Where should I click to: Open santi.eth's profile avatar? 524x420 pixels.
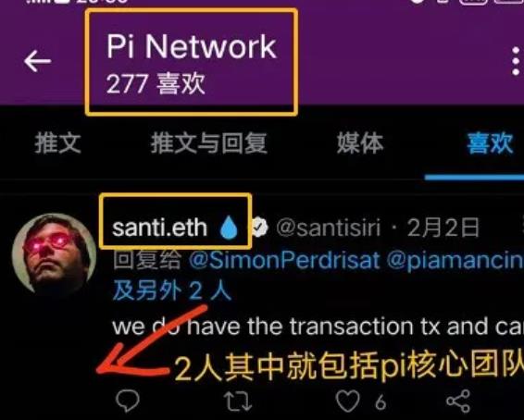(54, 254)
